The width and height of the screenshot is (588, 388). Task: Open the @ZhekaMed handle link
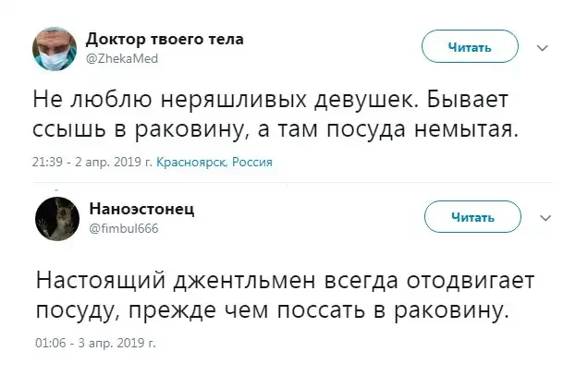pos(121,57)
